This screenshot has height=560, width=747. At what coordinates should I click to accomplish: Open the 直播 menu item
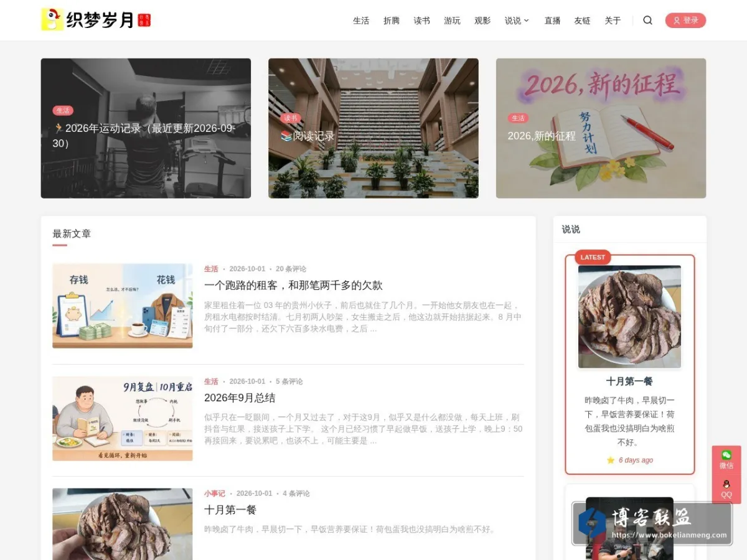(552, 21)
